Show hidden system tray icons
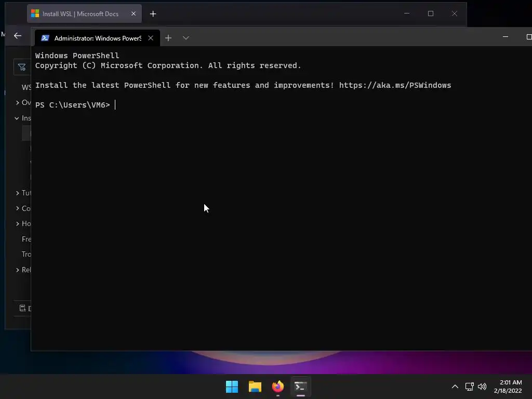This screenshot has height=399, width=532. 455,387
